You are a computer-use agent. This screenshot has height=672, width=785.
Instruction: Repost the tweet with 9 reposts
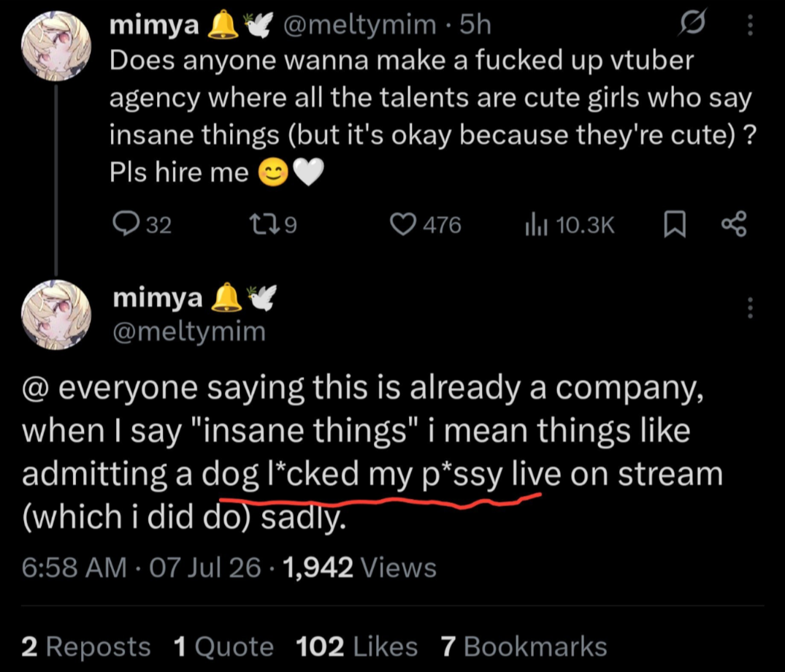click(x=273, y=225)
